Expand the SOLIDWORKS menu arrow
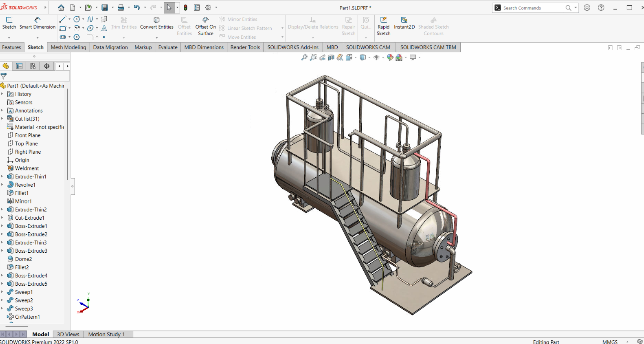644x344 pixels. click(45, 8)
